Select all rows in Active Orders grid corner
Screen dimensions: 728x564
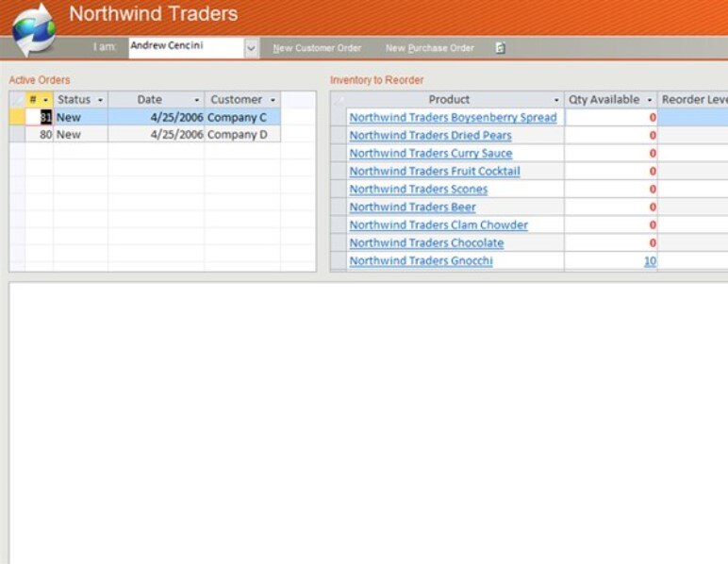pyautogui.click(x=17, y=100)
